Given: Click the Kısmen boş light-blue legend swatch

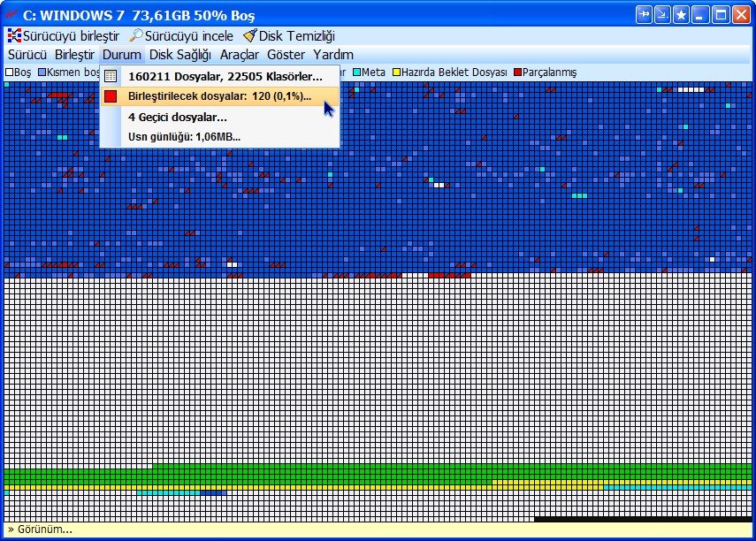Looking at the screenshot, I should click(x=42, y=72).
